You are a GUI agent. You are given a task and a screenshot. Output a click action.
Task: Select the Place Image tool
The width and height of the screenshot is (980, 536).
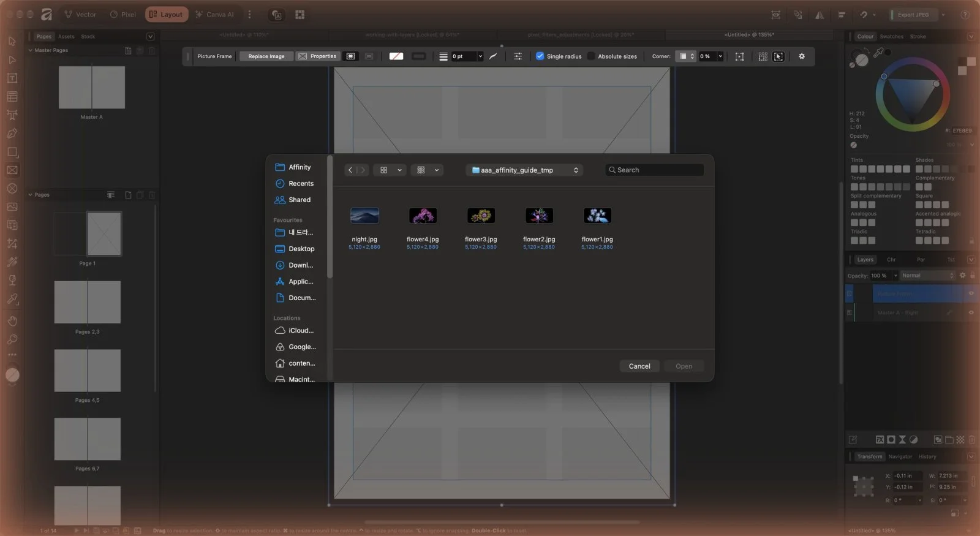(x=12, y=206)
